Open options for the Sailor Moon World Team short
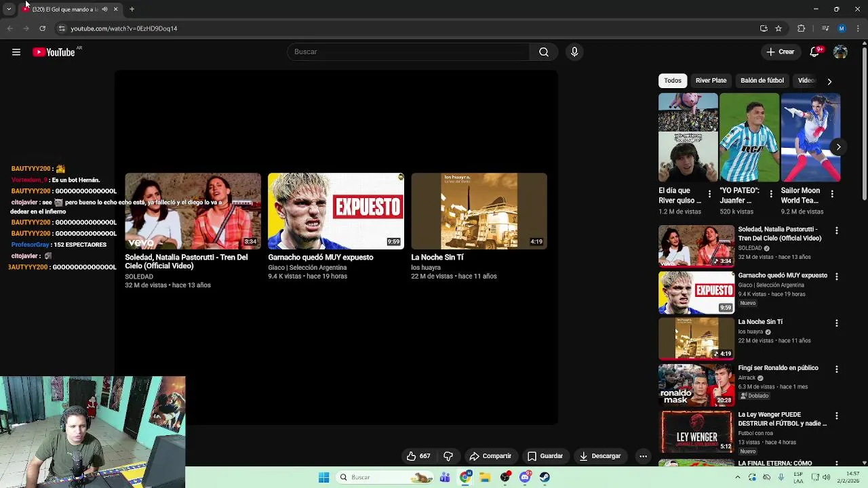 [832, 194]
